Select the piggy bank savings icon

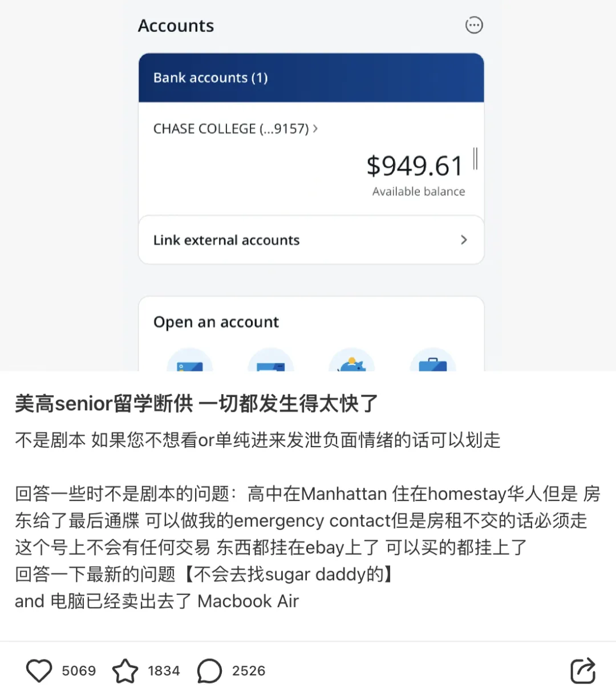352,363
